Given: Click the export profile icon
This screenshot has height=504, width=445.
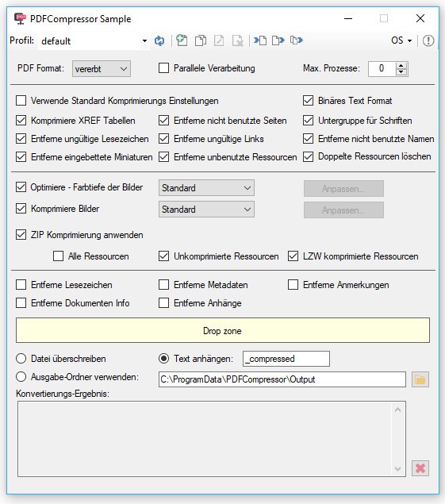Looking at the screenshot, I should 278,40.
